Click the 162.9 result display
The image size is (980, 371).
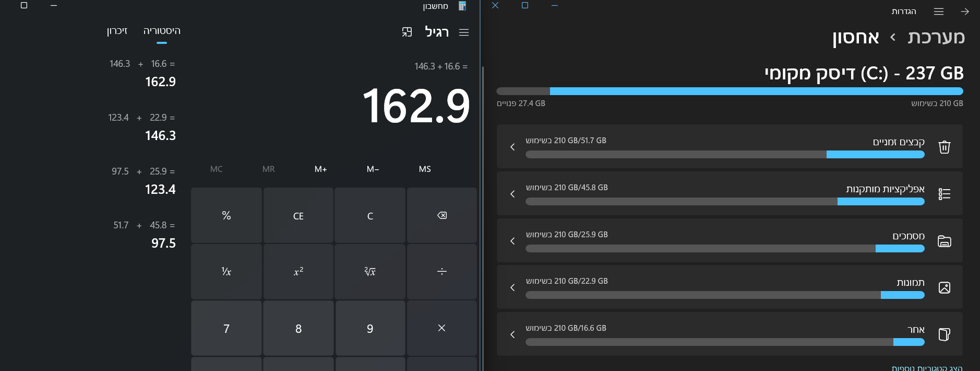click(416, 107)
